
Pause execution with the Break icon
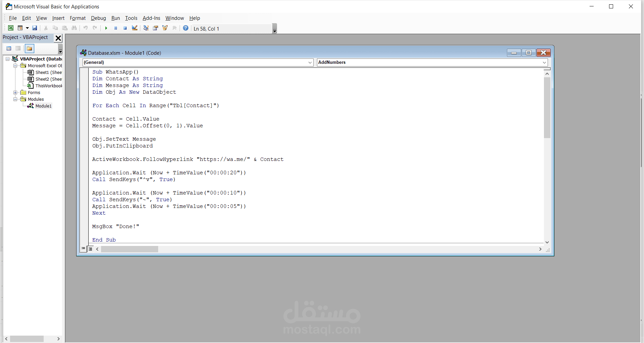click(x=116, y=28)
